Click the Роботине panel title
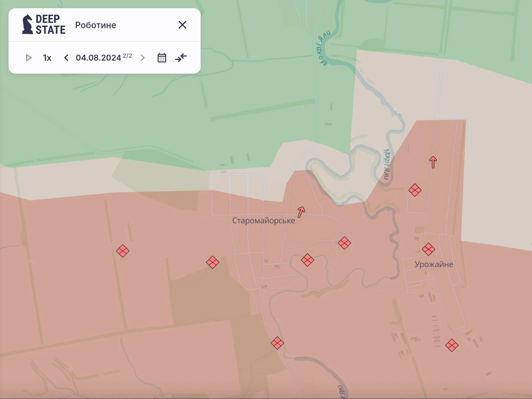Viewport: 532px width, 399px height. (x=95, y=25)
